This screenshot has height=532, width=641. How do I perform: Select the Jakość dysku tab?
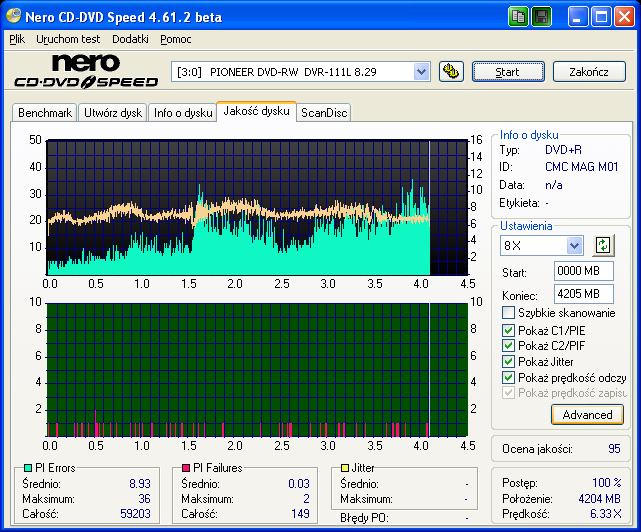tap(256, 111)
